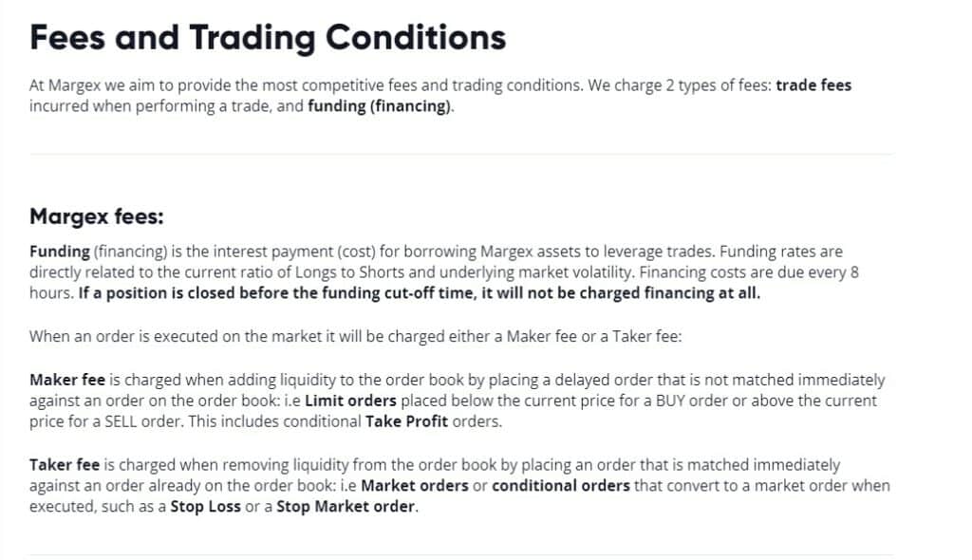
Task: Click the Fees and Trading Conditions heading
Action: pyautogui.click(x=268, y=39)
